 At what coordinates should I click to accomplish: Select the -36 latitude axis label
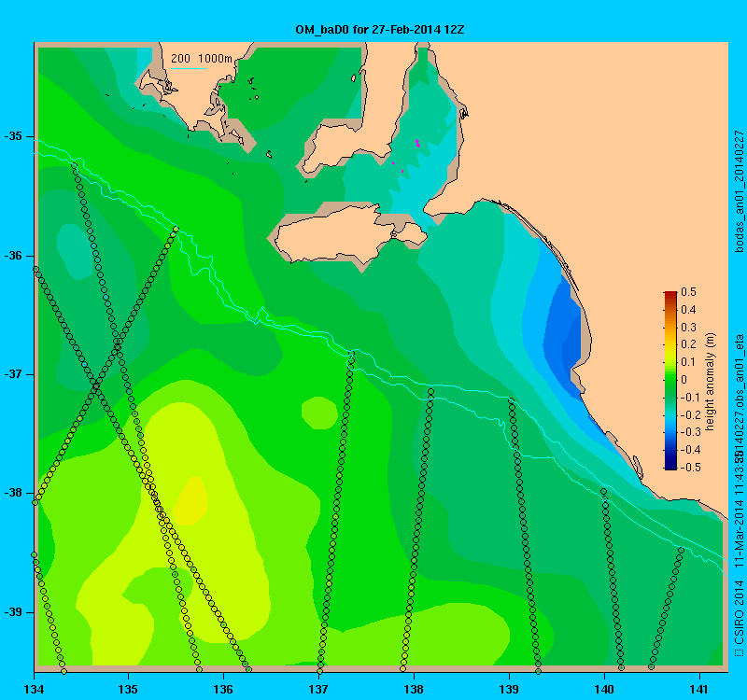pos(13,256)
